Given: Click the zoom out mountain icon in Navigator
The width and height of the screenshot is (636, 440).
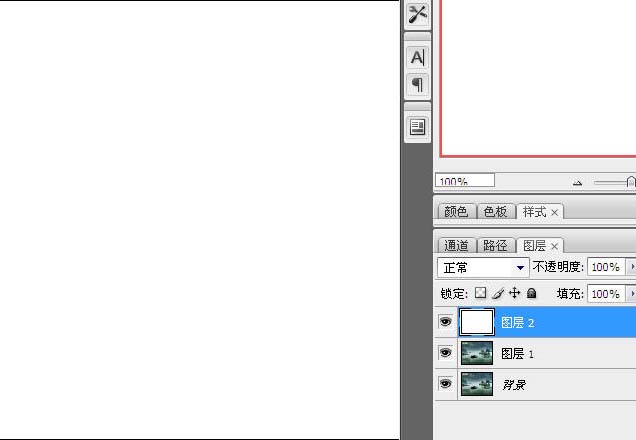Looking at the screenshot, I should click(578, 183).
